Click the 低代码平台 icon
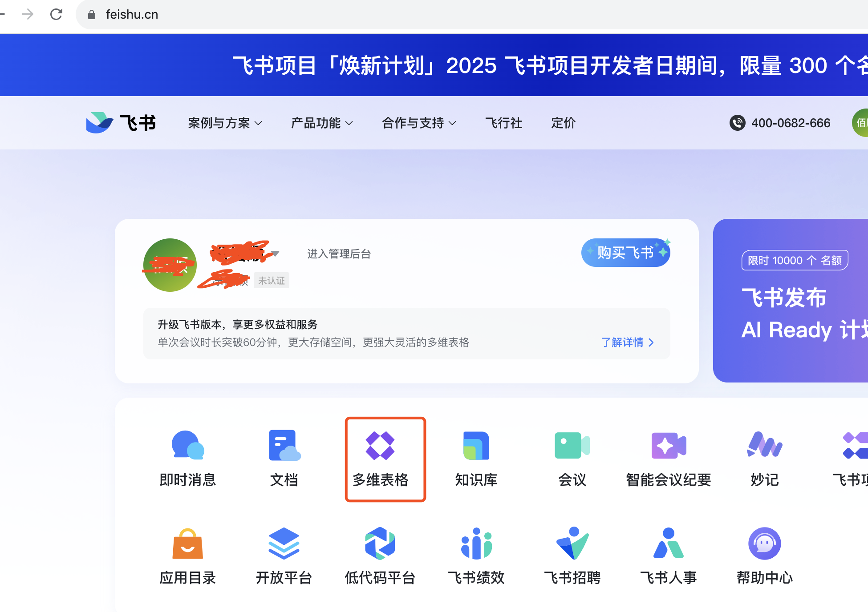Image resolution: width=868 pixels, height=612 pixels. 380,544
